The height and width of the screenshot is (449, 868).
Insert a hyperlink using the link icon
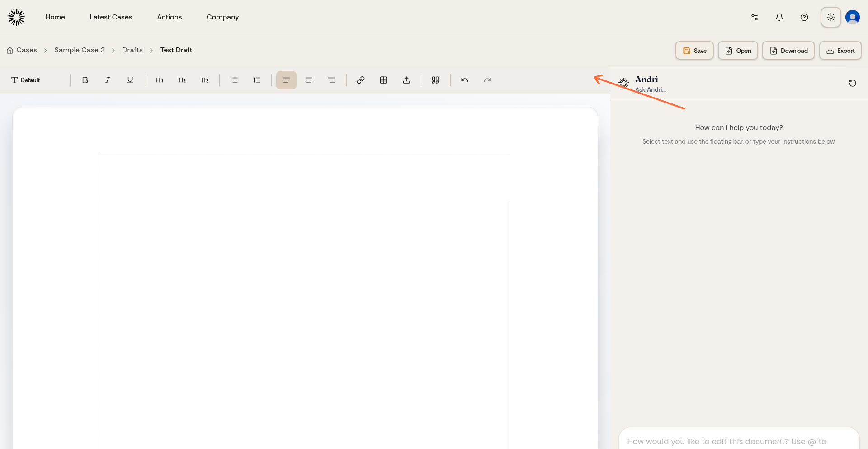pos(361,80)
